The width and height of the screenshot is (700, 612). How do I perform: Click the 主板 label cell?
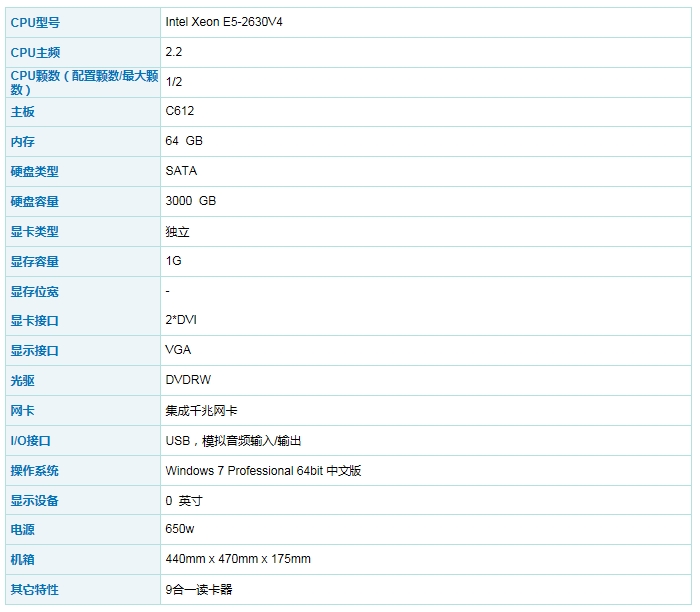22,111
